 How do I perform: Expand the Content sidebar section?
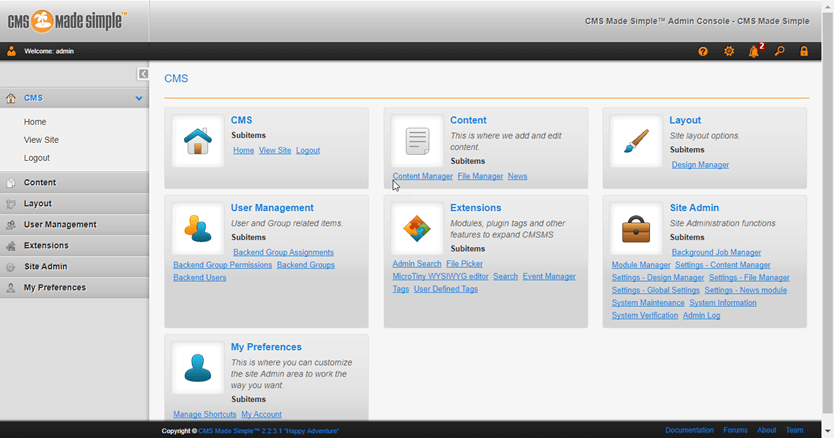74,183
